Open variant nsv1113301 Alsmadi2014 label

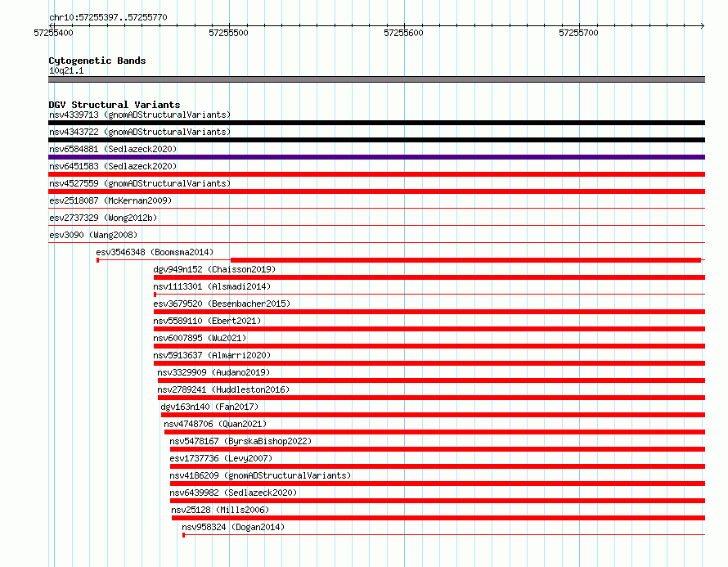(212, 286)
